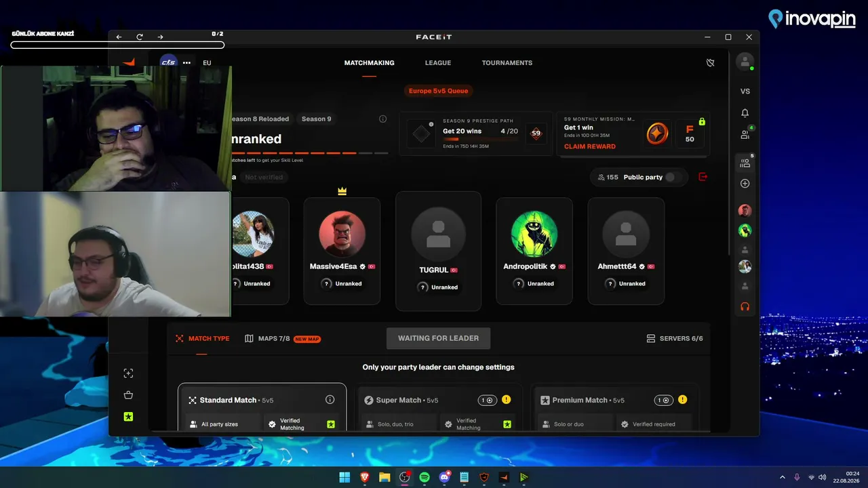The width and height of the screenshot is (868, 488).
Task: Open Ahmettt64's player card
Action: point(626,251)
